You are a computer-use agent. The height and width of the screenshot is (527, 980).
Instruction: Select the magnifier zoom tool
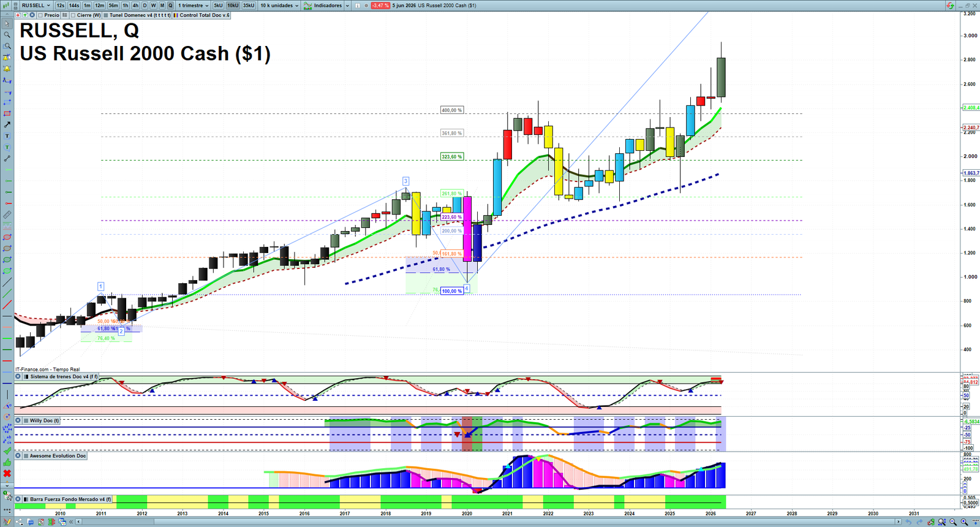click(7, 34)
